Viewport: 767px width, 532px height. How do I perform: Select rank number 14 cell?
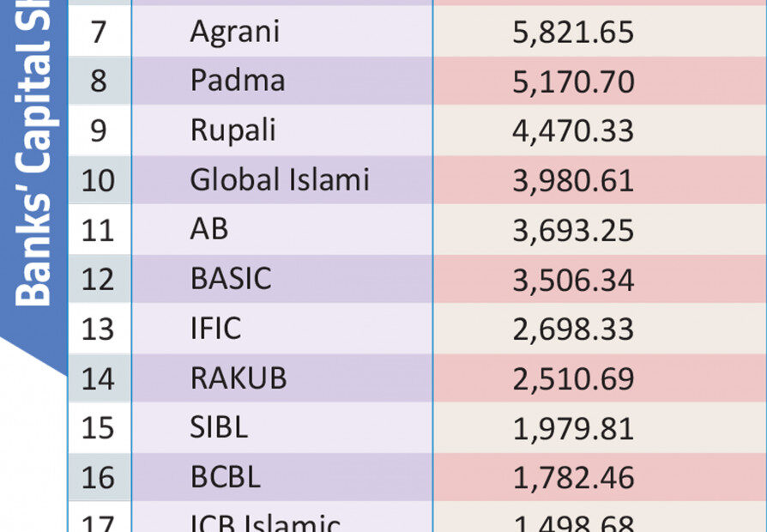coord(98,378)
